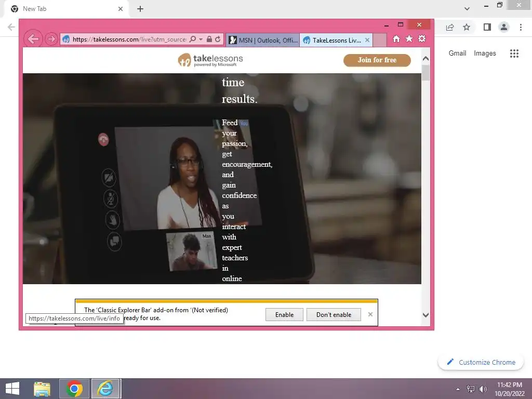Click the IE scrollbar up arrow
This screenshot has height=399, width=532.
[426, 58]
